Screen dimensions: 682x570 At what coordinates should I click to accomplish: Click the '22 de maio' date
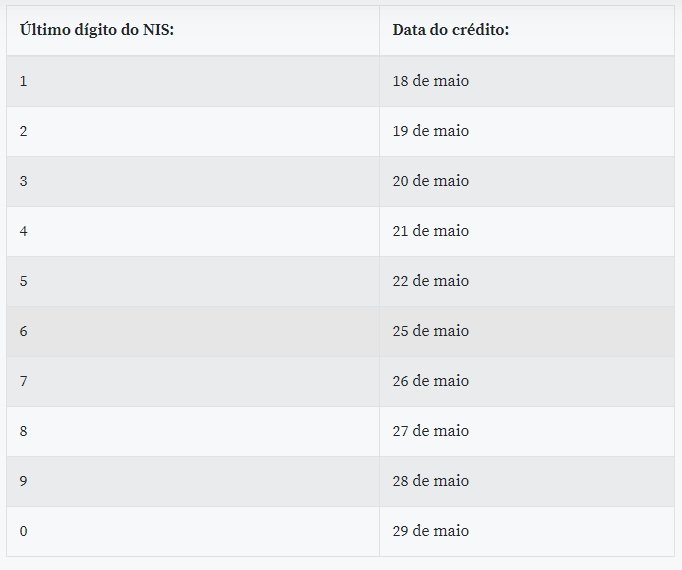431,281
